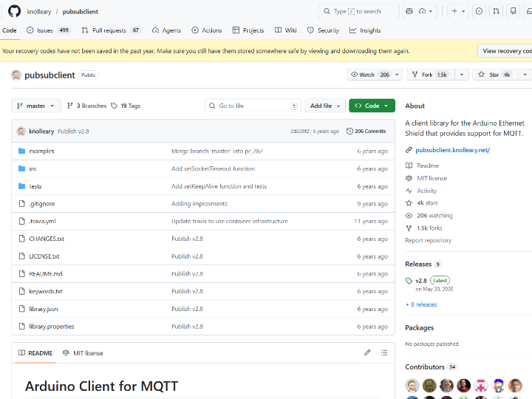Edit README with the pencil icon
The height and width of the screenshot is (399, 532).
(367, 353)
